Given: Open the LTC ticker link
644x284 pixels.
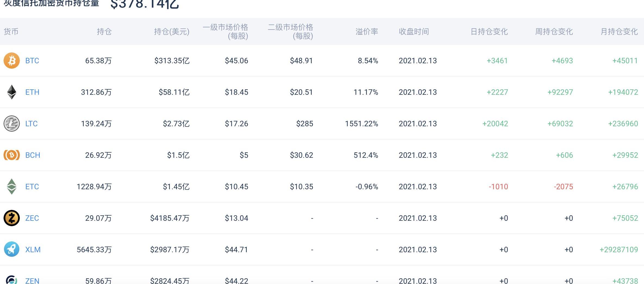Looking at the screenshot, I should (31, 124).
